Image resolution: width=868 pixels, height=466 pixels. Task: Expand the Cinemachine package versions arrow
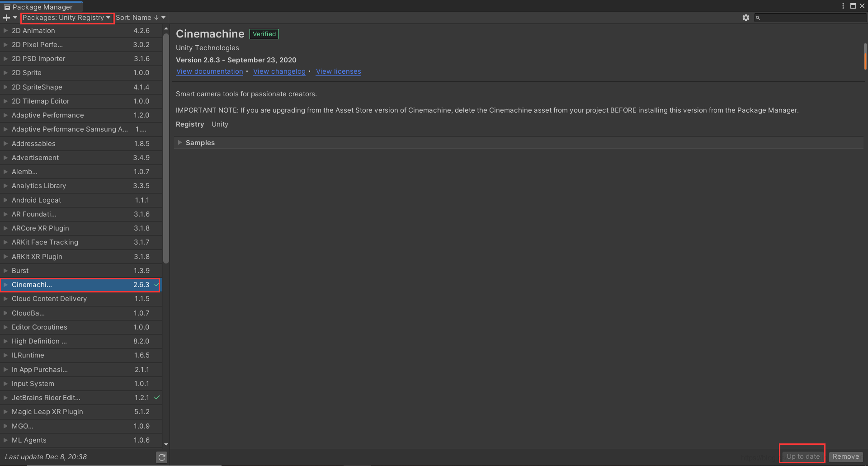[x=5, y=285]
